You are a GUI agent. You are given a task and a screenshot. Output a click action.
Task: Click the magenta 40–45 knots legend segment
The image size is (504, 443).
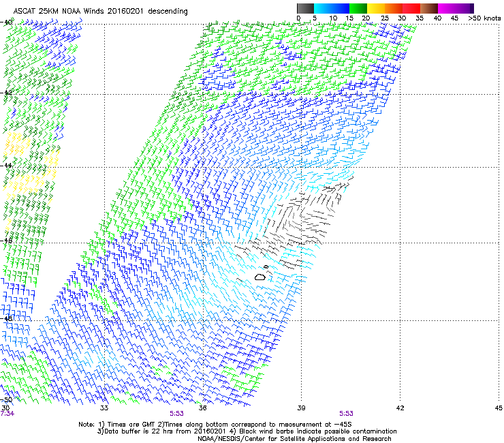(x=447, y=8)
